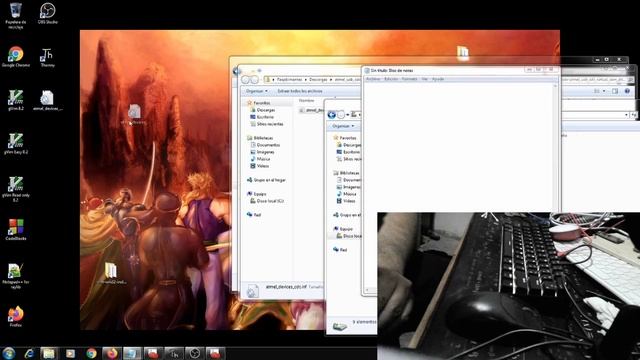
Task: Click the Thonny taskbar icon
Action: tap(174, 353)
